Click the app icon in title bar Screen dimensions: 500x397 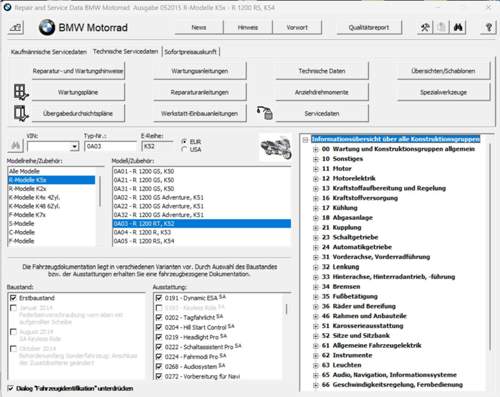coord(7,7)
